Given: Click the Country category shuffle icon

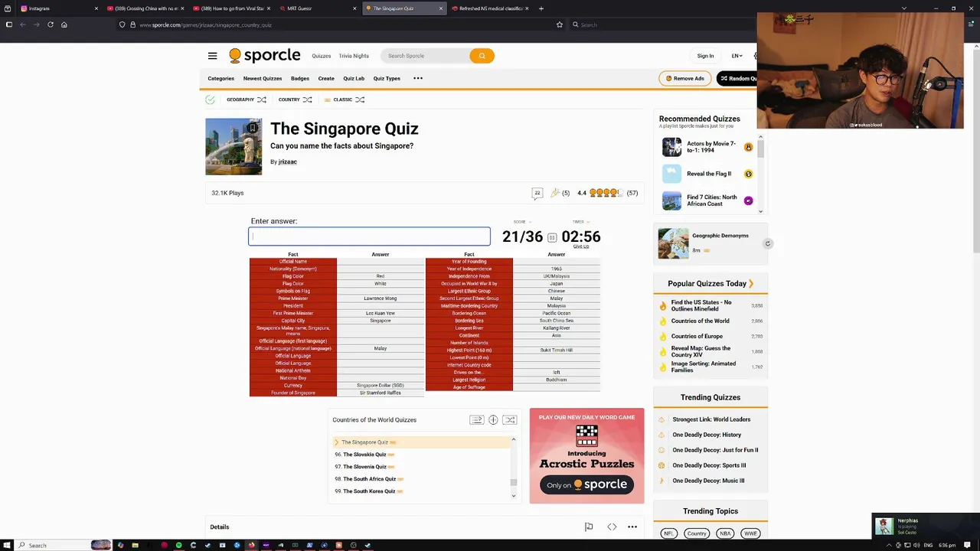Looking at the screenshot, I should [307, 99].
